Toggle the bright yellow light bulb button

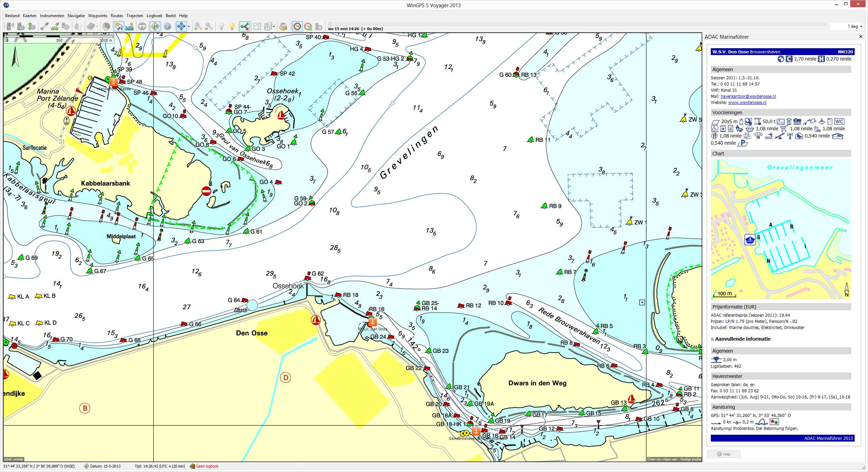232,26
